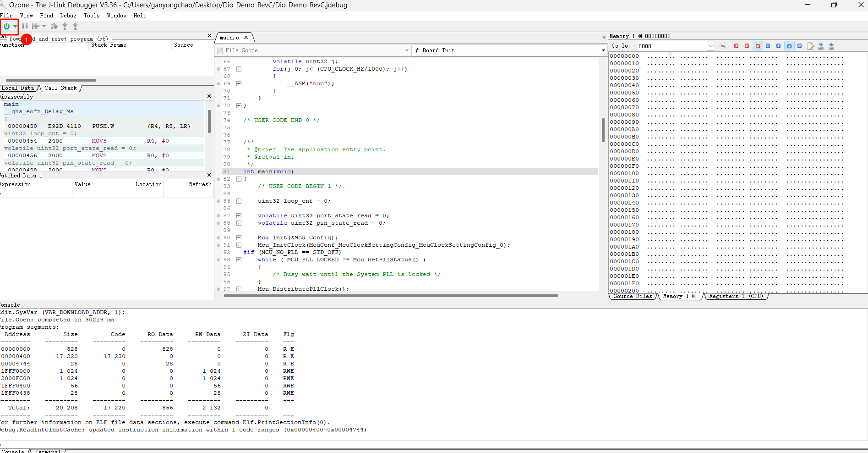Screen dimensions: 868x453
Task: Click the Step Into icon
Action: (65, 26)
